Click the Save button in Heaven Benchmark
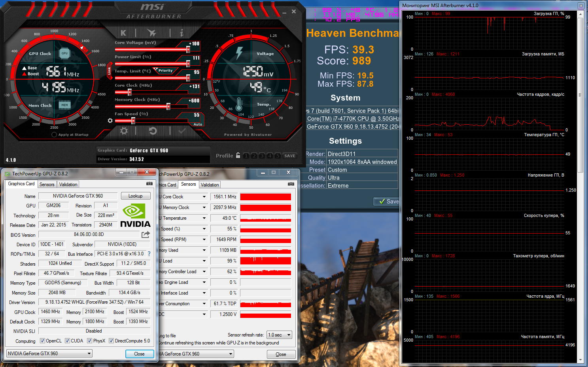The height and width of the screenshot is (367, 588). tap(387, 202)
